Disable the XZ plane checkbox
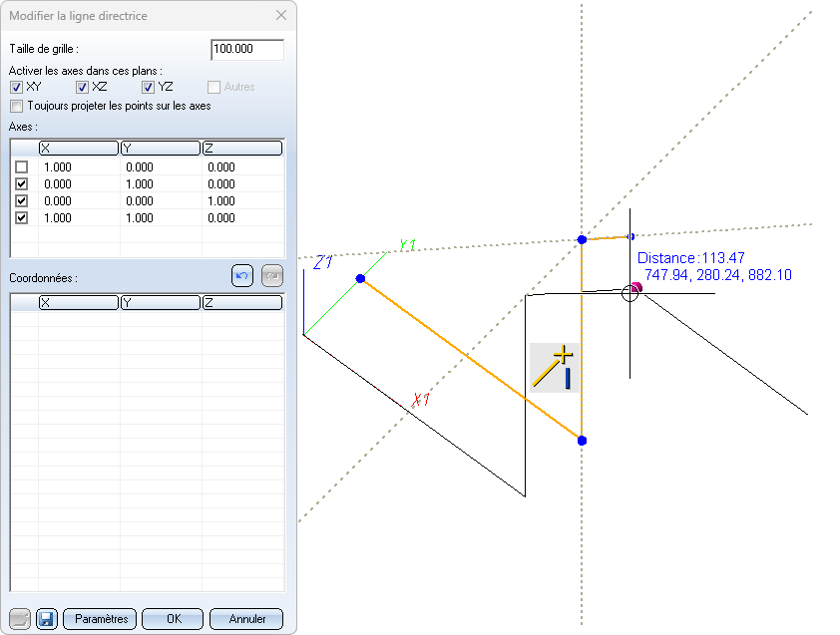The width and height of the screenshot is (840, 635). pos(83,87)
